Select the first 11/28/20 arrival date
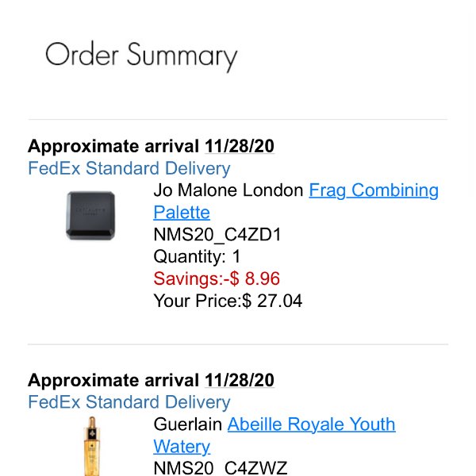Viewport: 476px width, 476px height. [240, 146]
